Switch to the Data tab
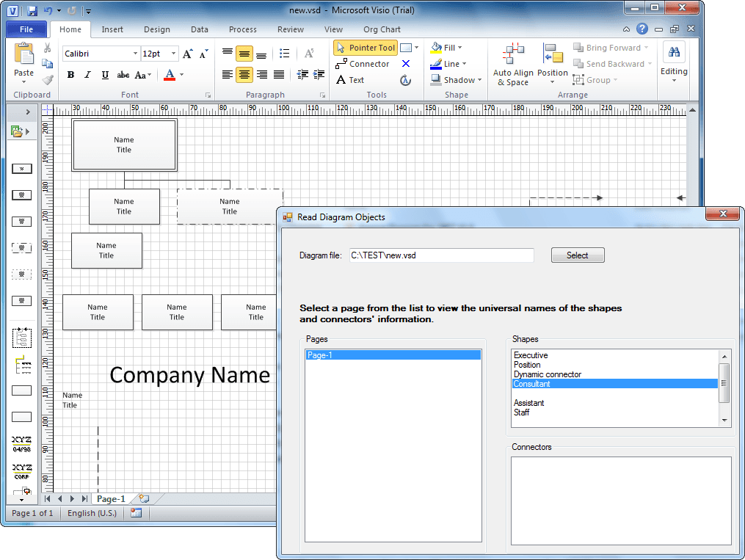This screenshot has width=745, height=560. pyautogui.click(x=200, y=29)
